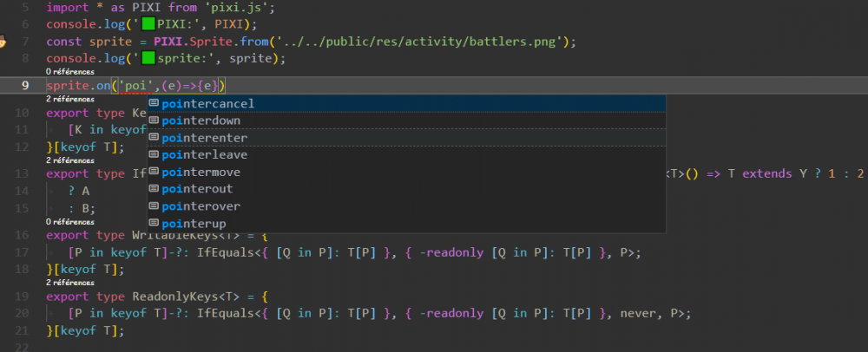Click green square in sprite log string
Viewport: 868px width, 352px height.
point(148,58)
